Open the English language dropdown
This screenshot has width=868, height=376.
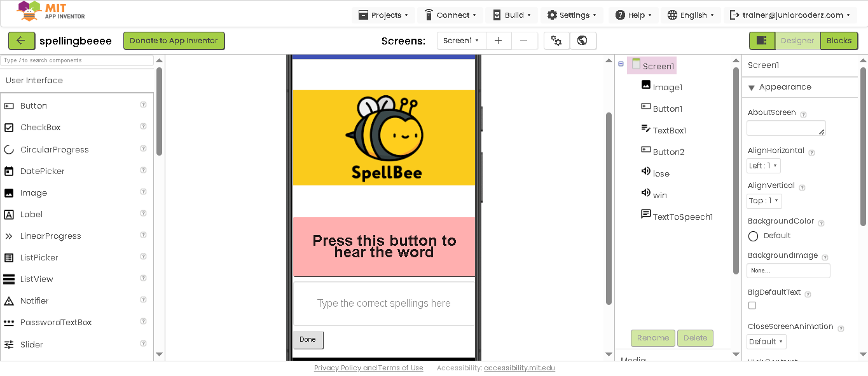691,15
